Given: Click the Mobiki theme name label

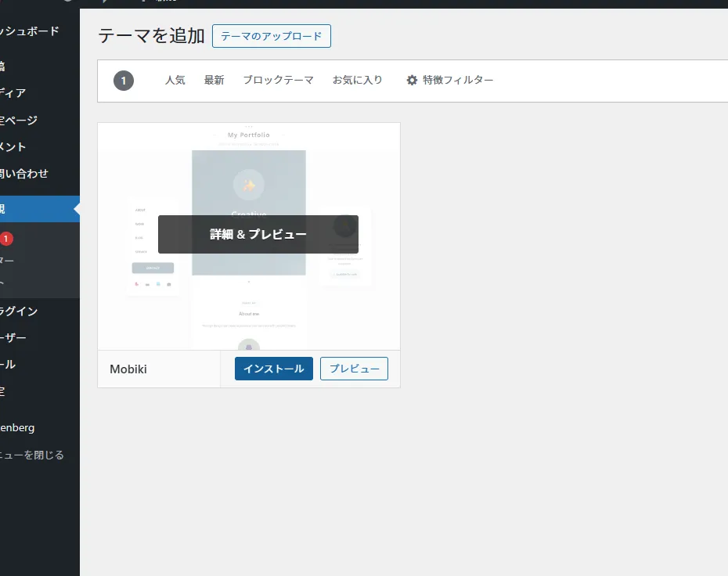Looking at the screenshot, I should click(128, 369).
